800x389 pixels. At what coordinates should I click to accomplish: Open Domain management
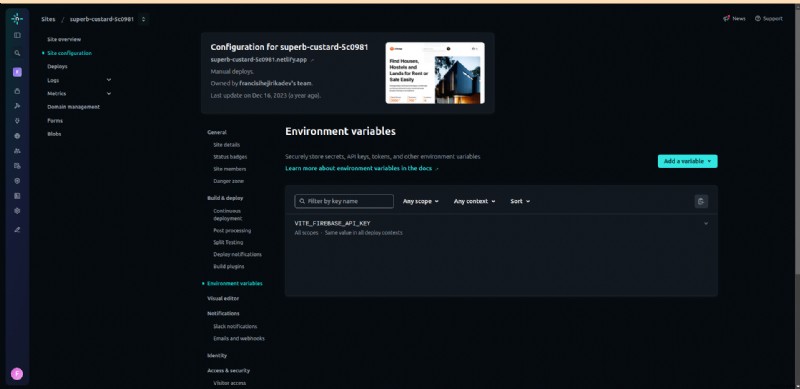tap(73, 107)
